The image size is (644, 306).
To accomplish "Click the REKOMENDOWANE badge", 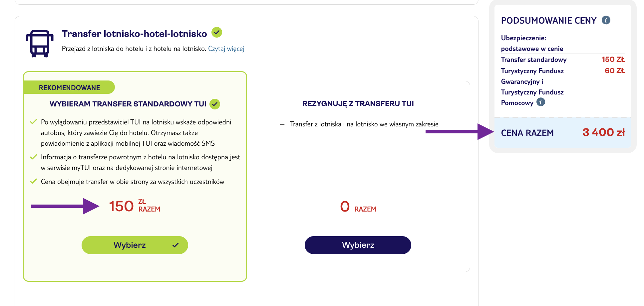I will click(x=69, y=87).
